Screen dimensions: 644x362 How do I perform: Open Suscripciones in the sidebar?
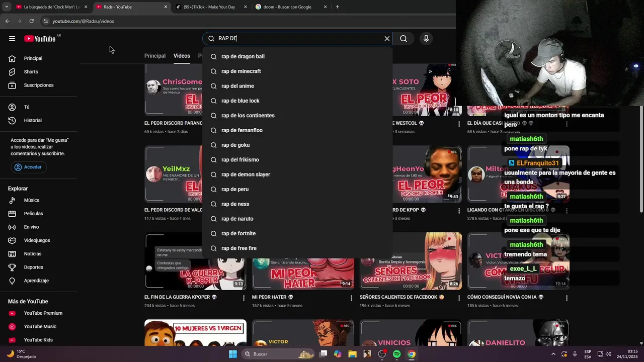(39, 85)
